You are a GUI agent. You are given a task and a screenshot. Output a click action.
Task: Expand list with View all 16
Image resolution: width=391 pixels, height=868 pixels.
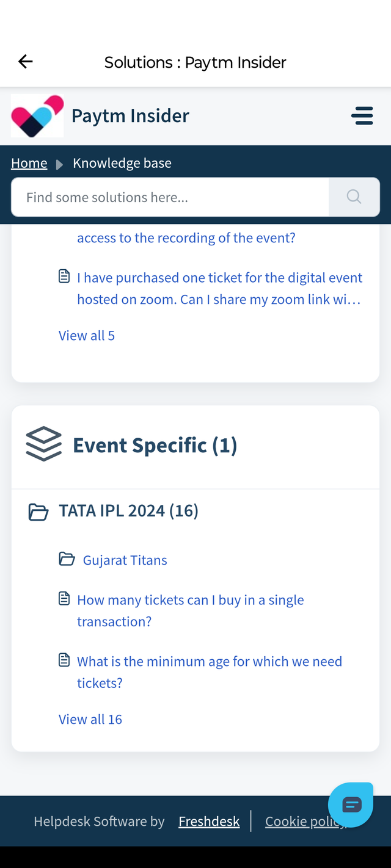click(x=90, y=719)
